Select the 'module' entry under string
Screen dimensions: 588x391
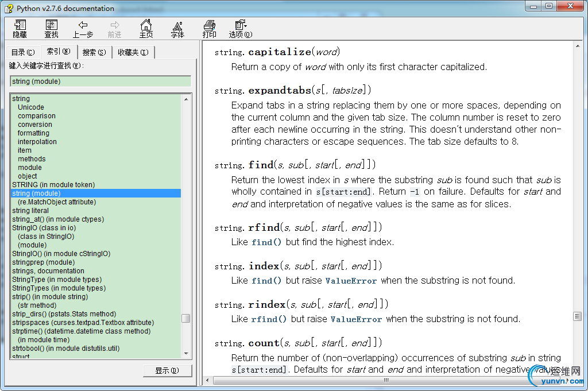click(30, 168)
